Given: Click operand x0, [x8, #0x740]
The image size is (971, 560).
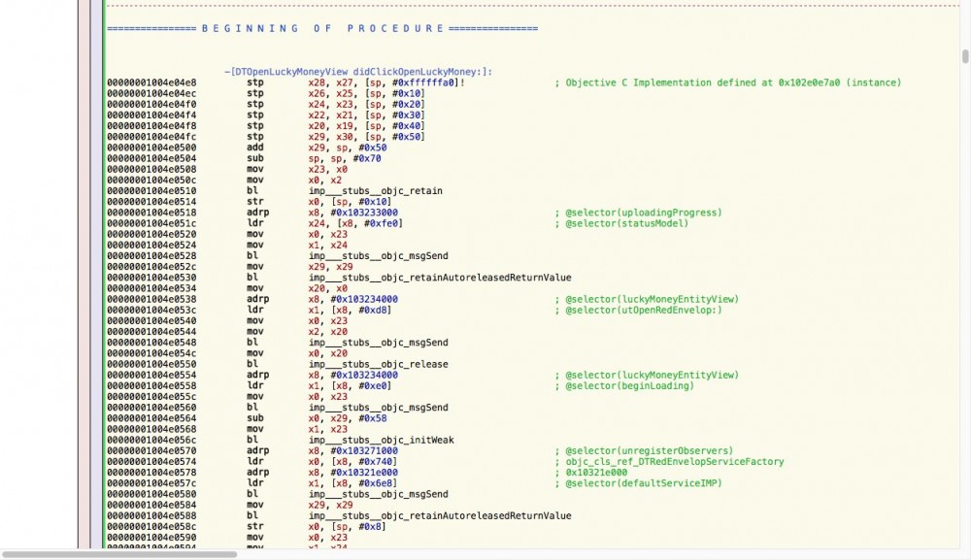Looking at the screenshot, I should tap(353, 462).
